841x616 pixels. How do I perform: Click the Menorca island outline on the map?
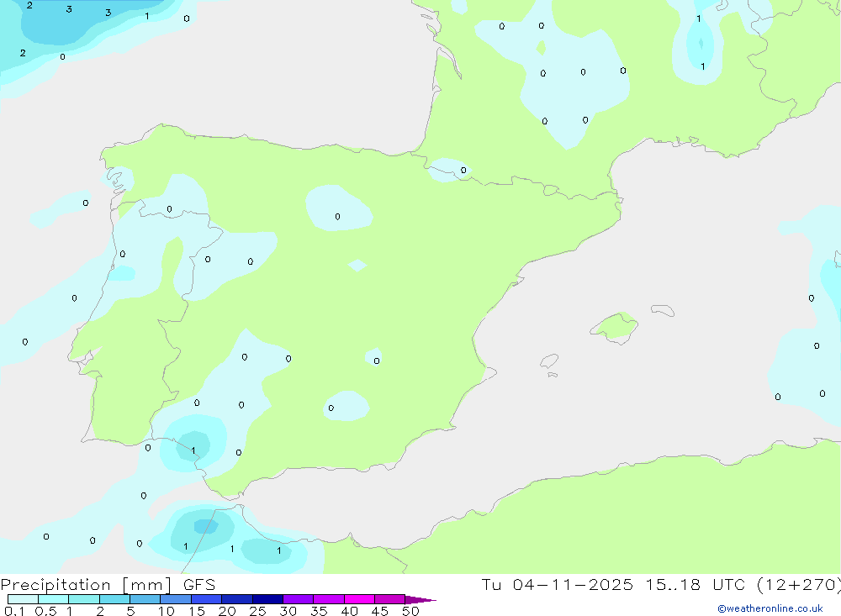pyautogui.click(x=663, y=310)
